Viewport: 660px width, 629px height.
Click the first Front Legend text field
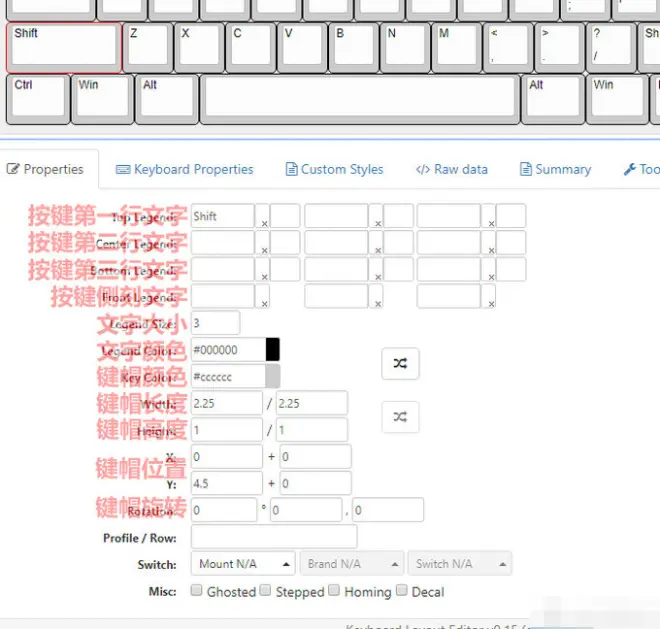(x=223, y=296)
